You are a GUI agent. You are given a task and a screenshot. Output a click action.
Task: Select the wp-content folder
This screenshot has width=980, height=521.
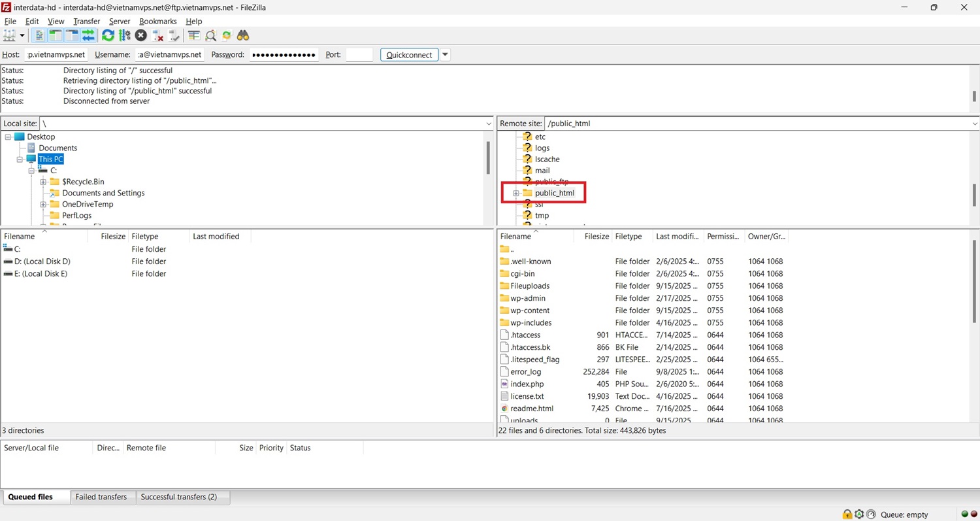coord(530,311)
